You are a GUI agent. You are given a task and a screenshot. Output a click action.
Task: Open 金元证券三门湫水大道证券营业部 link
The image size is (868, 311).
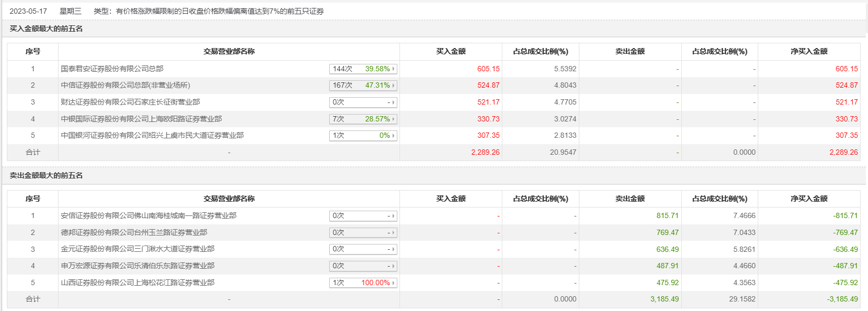pyautogui.click(x=137, y=249)
